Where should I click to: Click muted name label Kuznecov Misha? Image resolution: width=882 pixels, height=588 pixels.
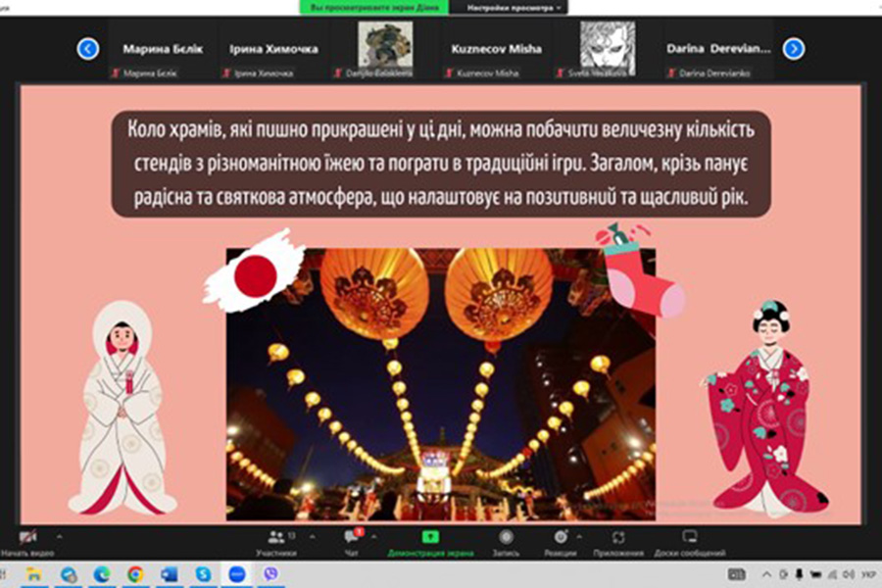[x=482, y=73]
